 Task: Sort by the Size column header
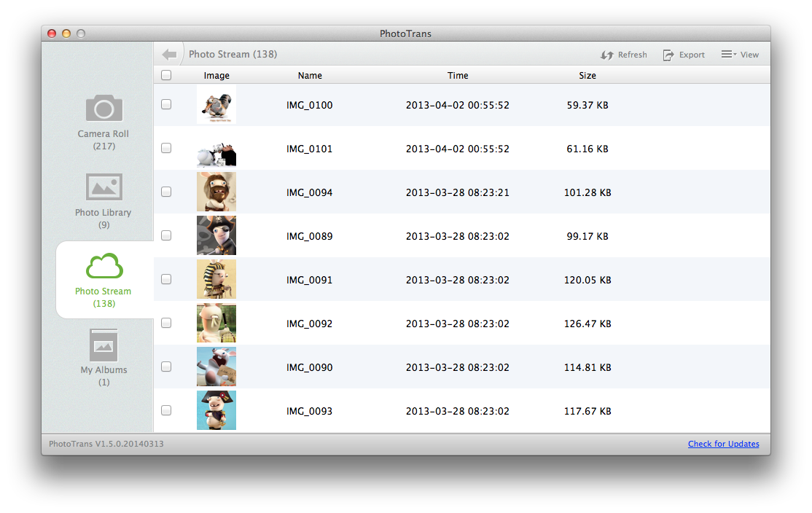click(587, 76)
